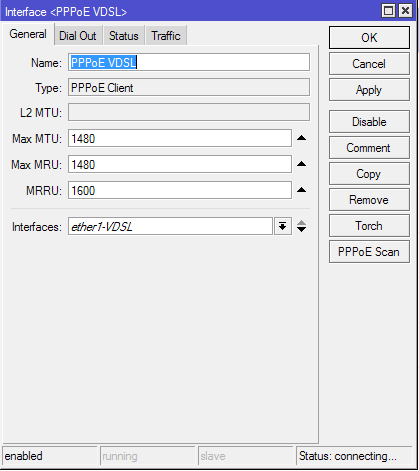The image size is (419, 471).
Task: Click the Cancel button
Action: coord(369,64)
